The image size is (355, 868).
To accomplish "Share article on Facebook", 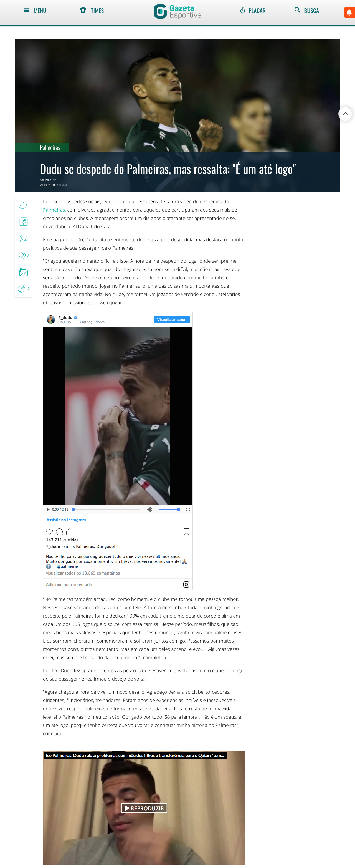I will [23, 222].
